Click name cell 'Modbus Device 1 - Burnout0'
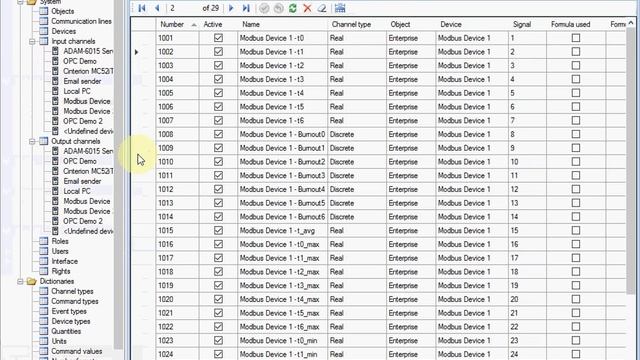The width and height of the screenshot is (640, 360). coord(282,134)
